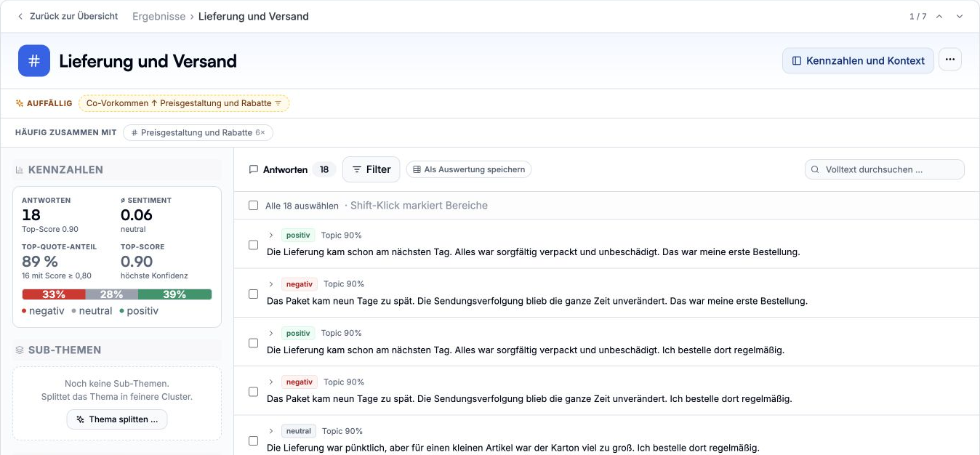Check the negativ response ending 'bestelle dort regelmäßig'
The image size is (980, 455).
pyautogui.click(x=254, y=392)
